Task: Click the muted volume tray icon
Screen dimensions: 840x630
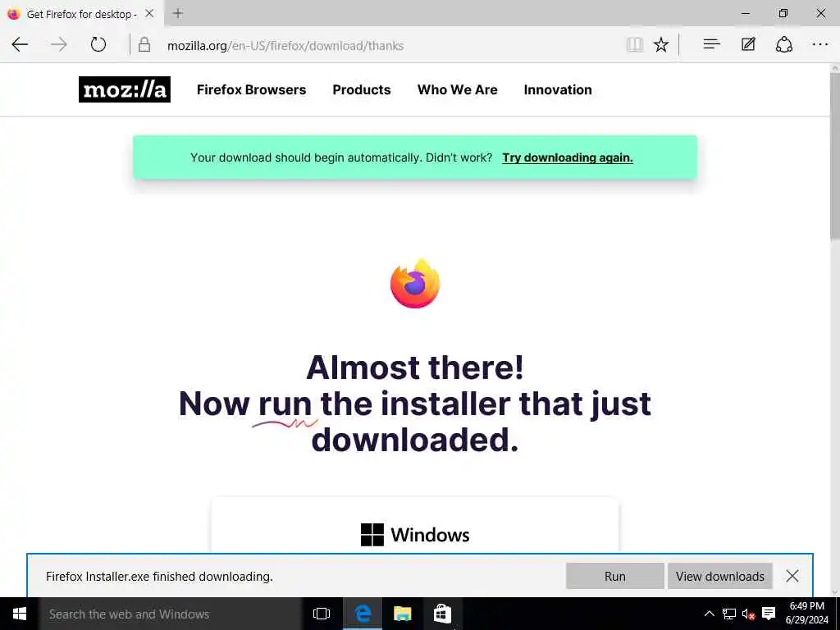Action: coord(748,614)
